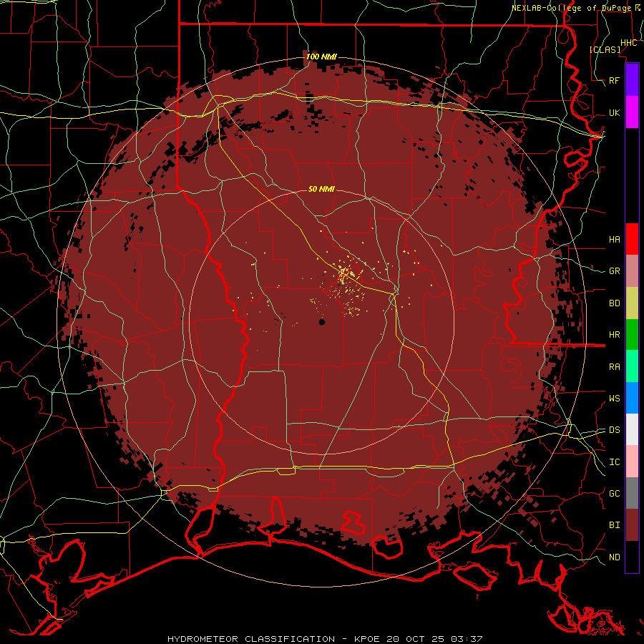
Task: Click the 'ND' legend label
Action: (615, 557)
